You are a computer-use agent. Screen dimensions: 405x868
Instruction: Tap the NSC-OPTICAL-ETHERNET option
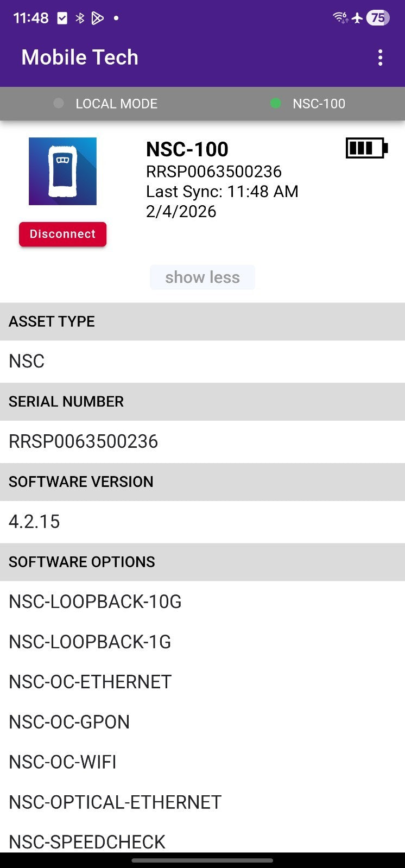pos(115,802)
